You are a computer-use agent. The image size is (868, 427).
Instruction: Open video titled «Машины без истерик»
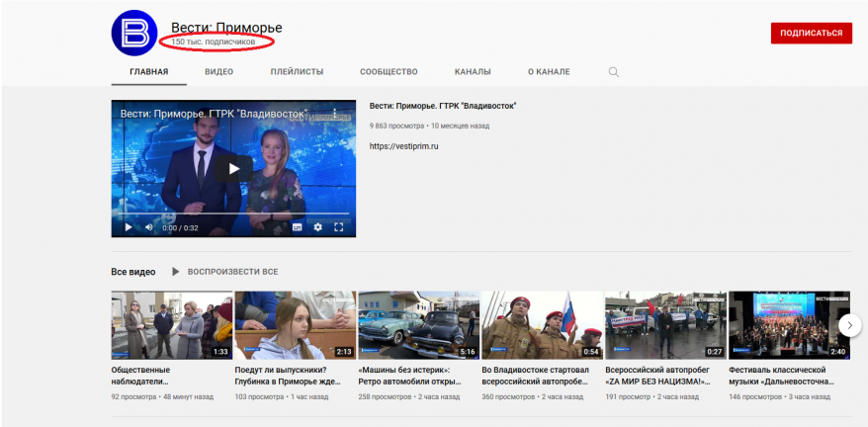tap(409, 376)
